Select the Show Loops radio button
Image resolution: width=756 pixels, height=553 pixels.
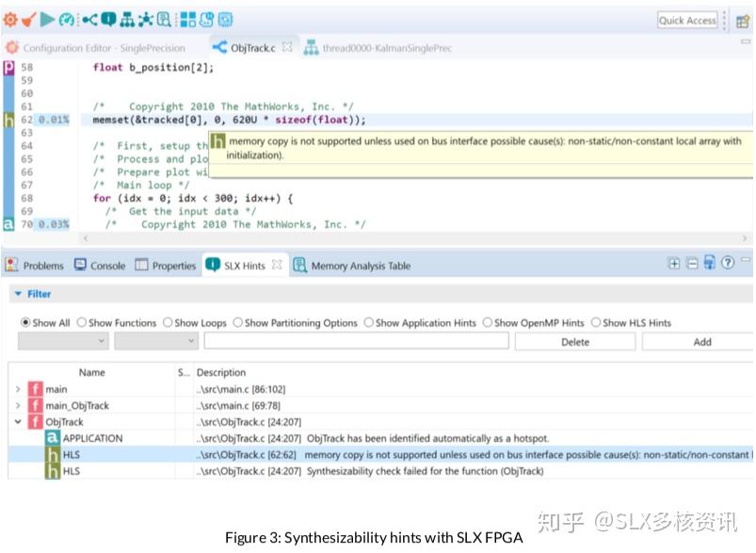pos(168,322)
